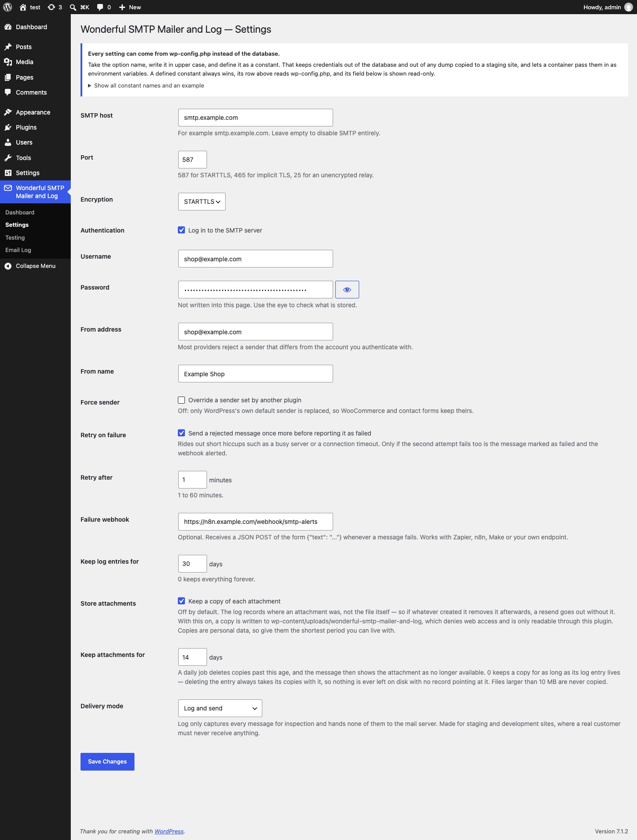This screenshot has width=637, height=840.
Task: Open the search magnifier icon
Action: pos(73,7)
